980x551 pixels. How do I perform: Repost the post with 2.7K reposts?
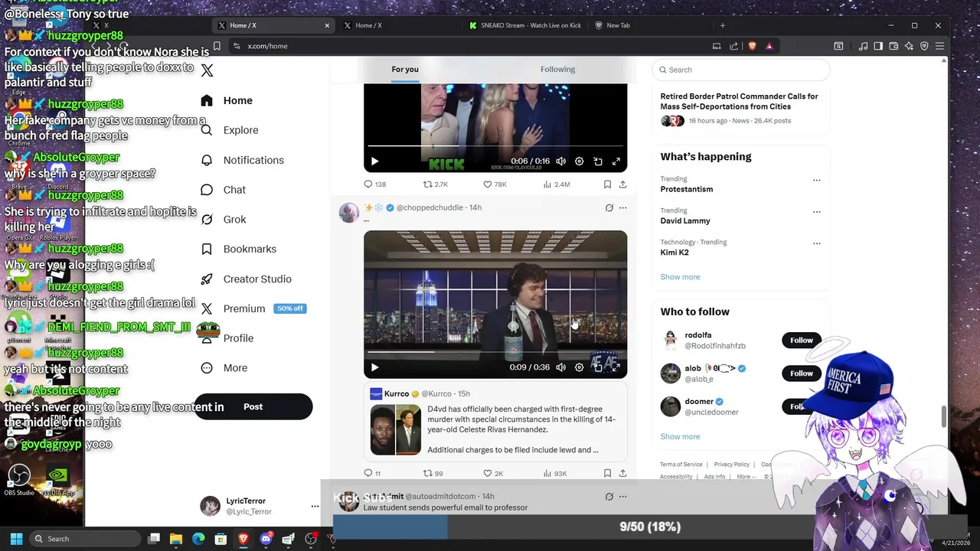point(436,184)
